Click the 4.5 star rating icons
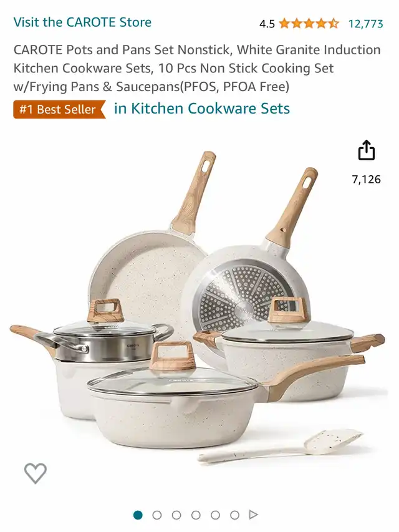The width and height of the screenshot is (399, 532). click(309, 24)
